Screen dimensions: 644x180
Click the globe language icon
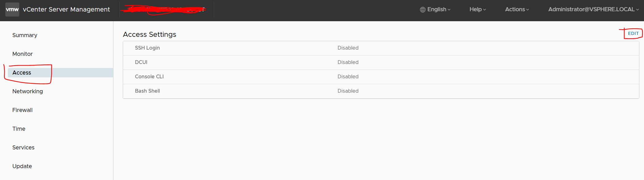422,10
